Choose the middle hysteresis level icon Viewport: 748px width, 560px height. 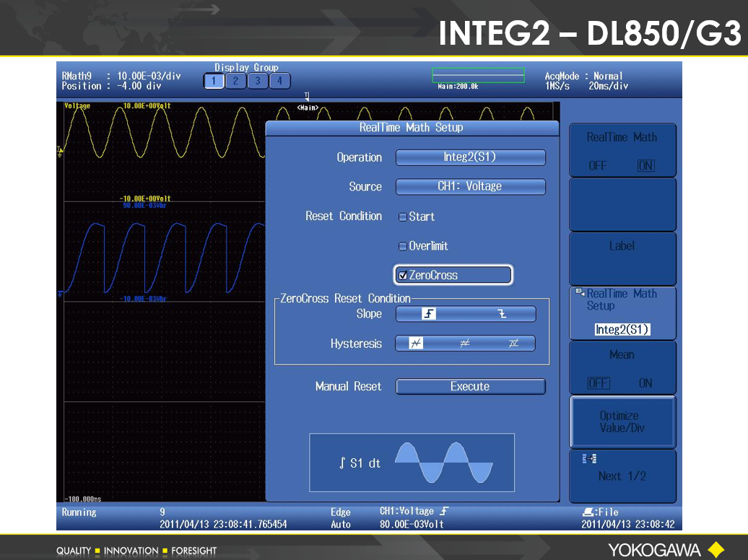[x=465, y=344]
